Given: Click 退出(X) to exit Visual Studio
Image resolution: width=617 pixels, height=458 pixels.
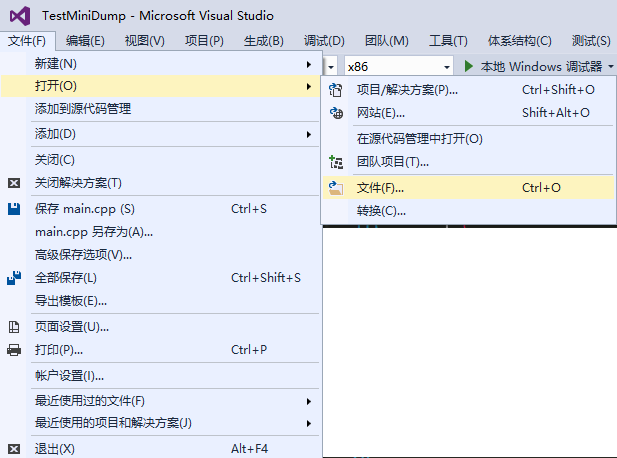Looking at the screenshot, I should 55,449.
